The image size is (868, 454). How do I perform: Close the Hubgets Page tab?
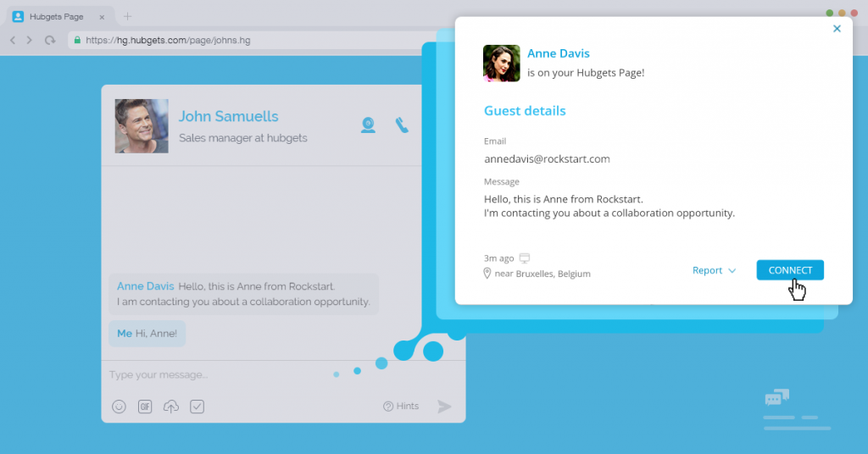point(102,17)
